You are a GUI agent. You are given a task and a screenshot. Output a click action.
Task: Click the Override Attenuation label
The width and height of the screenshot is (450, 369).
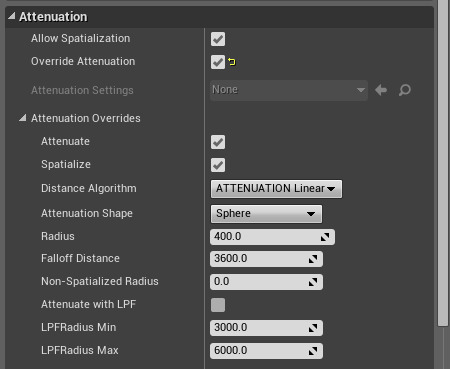[x=83, y=61]
